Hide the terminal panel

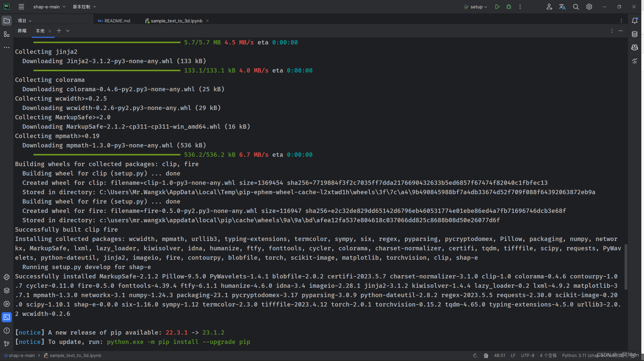point(621,31)
